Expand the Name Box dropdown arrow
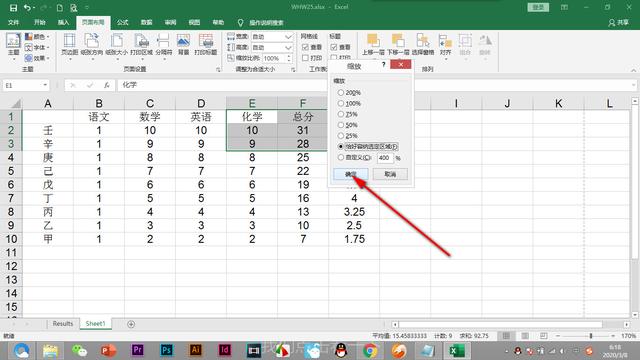Image resolution: width=640 pixels, height=360 pixels. (x=45, y=85)
